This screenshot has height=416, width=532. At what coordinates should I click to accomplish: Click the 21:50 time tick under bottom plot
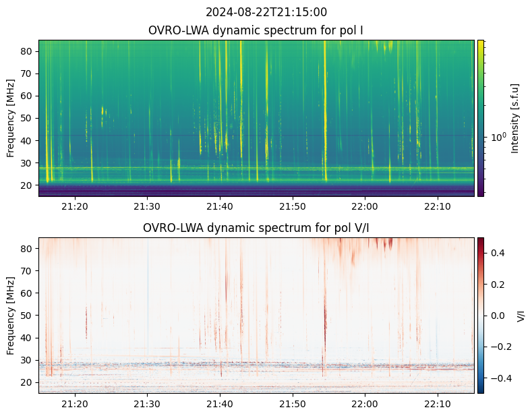click(293, 404)
